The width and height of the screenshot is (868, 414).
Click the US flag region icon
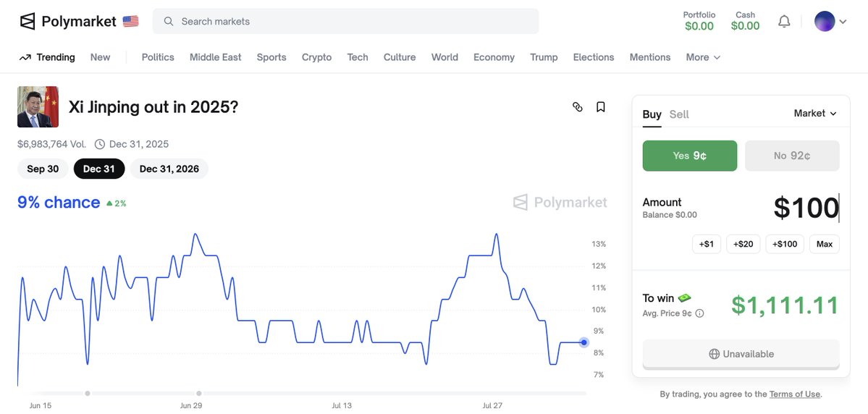130,22
